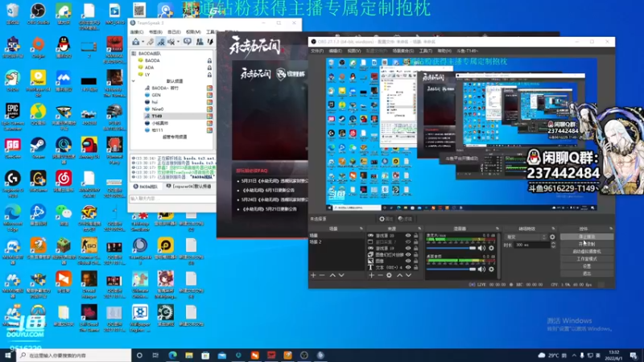This screenshot has width=644, height=362.
Task: Adjust first mixer channel volume slider
Action: coord(451,248)
